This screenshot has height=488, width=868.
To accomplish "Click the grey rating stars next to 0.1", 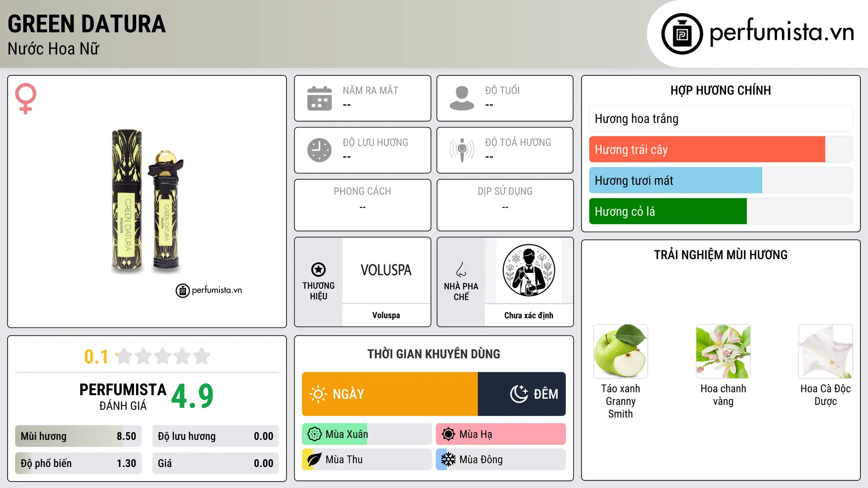I will pyautogui.click(x=163, y=356).
